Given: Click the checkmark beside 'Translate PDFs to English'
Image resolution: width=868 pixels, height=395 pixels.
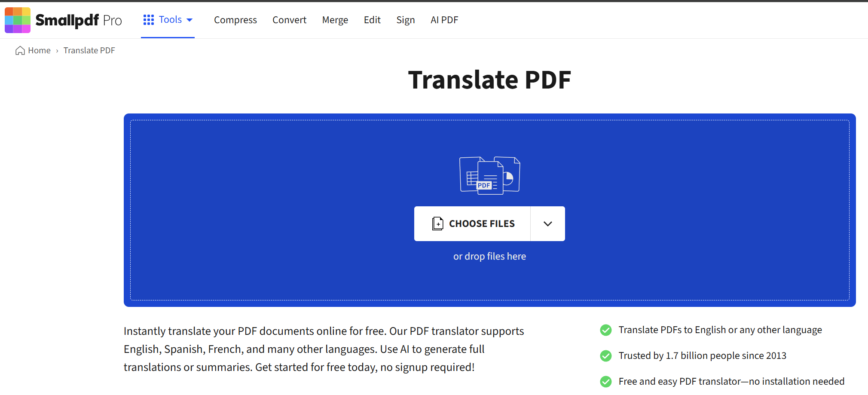Looking at the screenshot, I should [x=606, y=330].
